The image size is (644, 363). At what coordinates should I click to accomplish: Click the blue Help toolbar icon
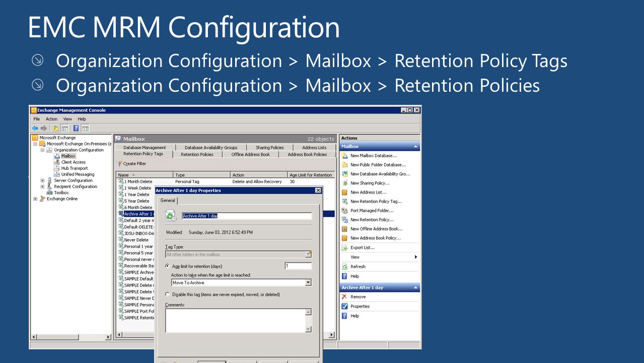pyautogui.click(x=76, y=128)
